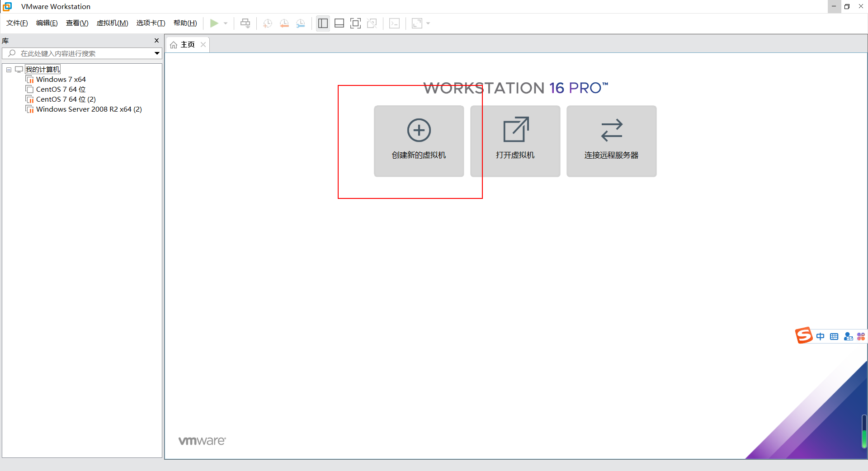Click the stretch guest display icon
This screenshot has height=471, width=868.
[x=417, y=23]
